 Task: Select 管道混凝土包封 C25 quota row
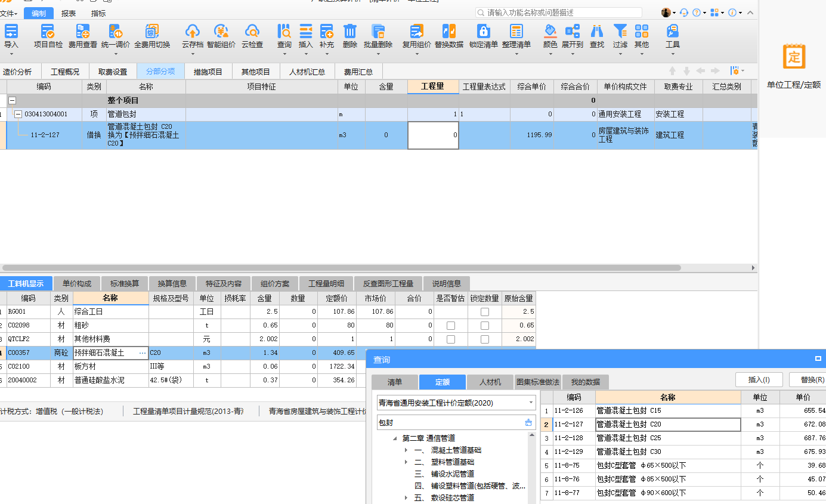tap(683, 438)
